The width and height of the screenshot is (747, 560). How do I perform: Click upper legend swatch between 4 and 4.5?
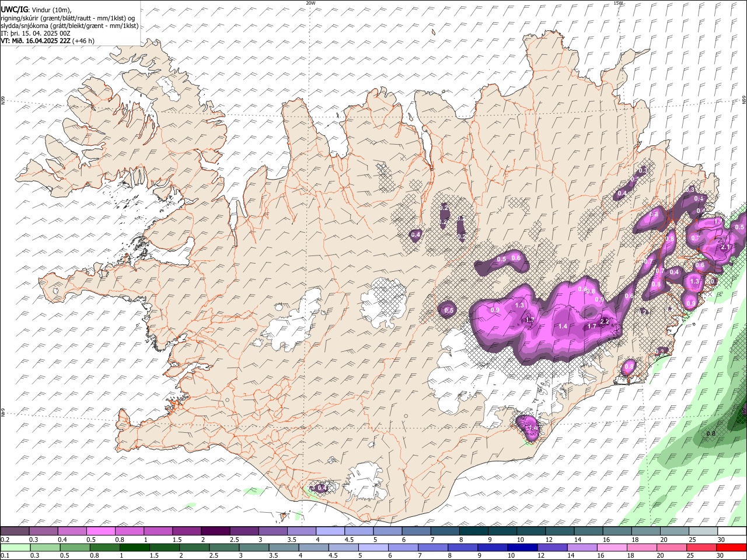tap(330, 531)
